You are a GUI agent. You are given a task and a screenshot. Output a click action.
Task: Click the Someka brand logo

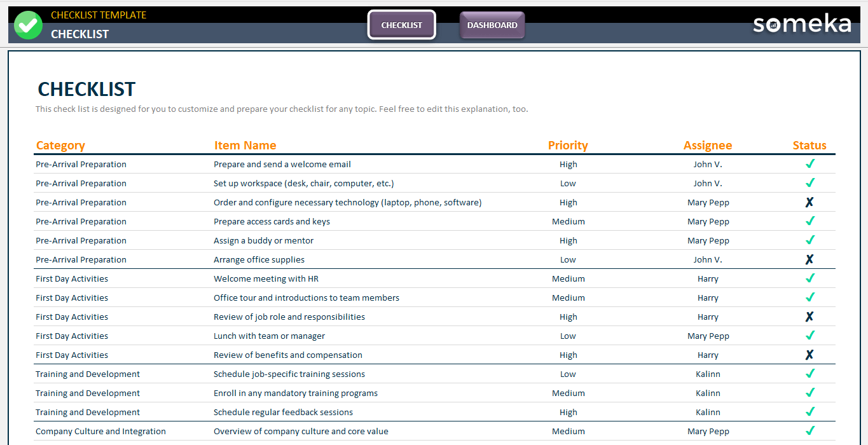click(x=802, y=24)
